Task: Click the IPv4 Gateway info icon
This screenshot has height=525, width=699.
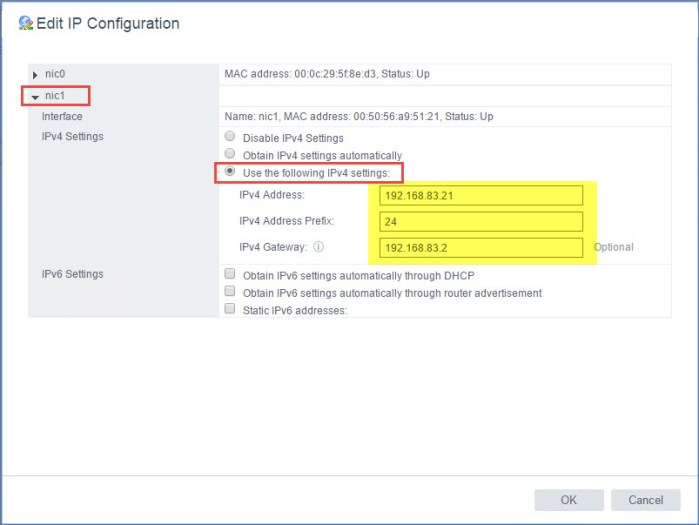Action: point(318,246)
